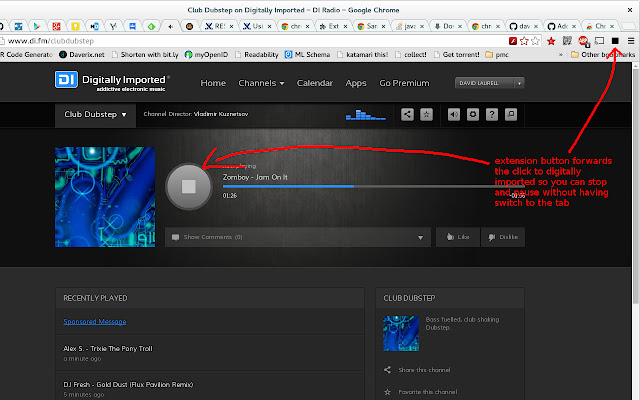Image resolution: width=640 pixels, height=400 pixels.
Task: Switch to the 'Ext' browser tab
Action: pyautogui.click(x=333, y=26)
